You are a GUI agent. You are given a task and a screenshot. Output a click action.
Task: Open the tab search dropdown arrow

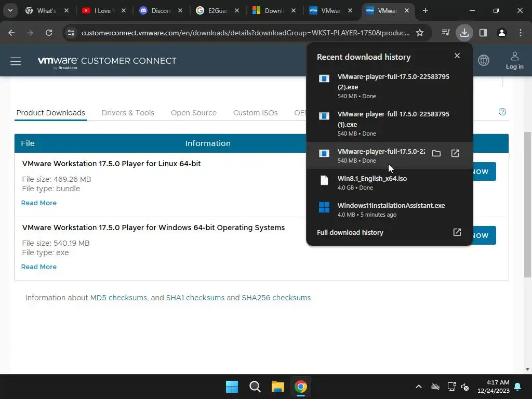point(10,10)
